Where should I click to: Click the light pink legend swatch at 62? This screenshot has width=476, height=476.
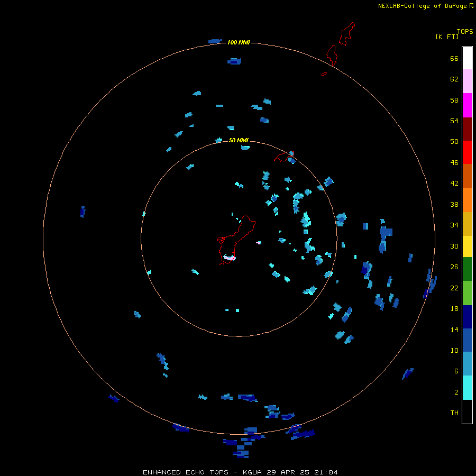(467, 81)
